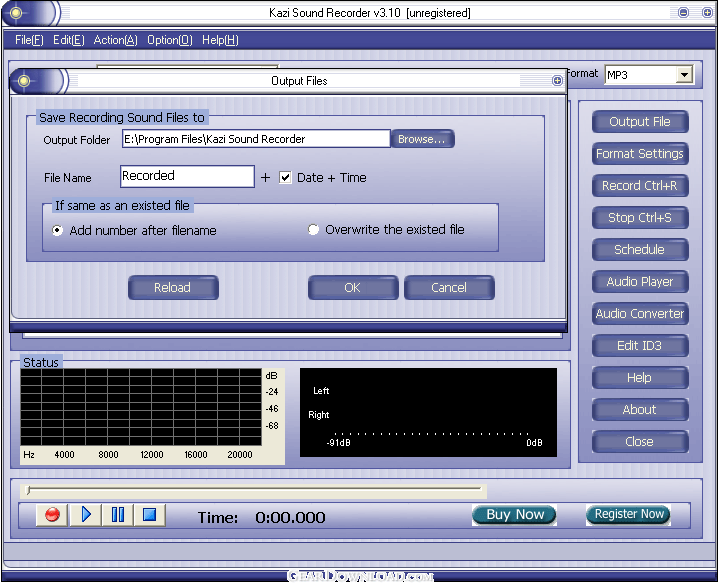
Task: Click the Output File sidebar button
Action: (640, 122)
